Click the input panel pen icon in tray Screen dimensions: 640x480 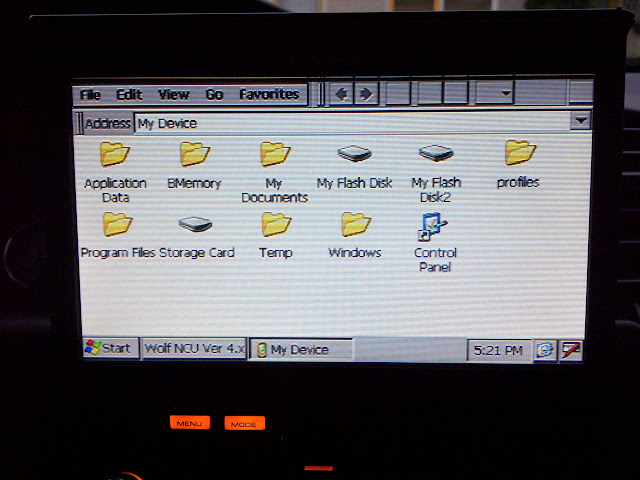coord(570,350)
